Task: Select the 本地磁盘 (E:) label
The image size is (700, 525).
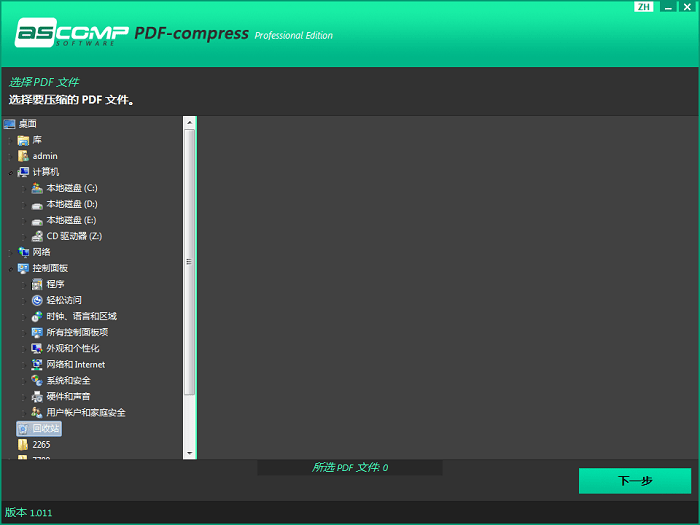Action: click(x=71, y=221)
